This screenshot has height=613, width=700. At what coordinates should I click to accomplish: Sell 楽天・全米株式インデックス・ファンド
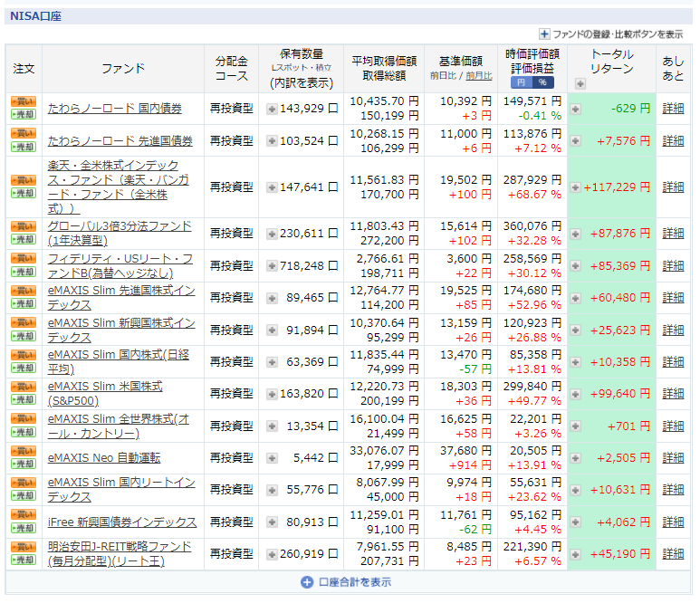pyautogui.click(x=24, y=194)
